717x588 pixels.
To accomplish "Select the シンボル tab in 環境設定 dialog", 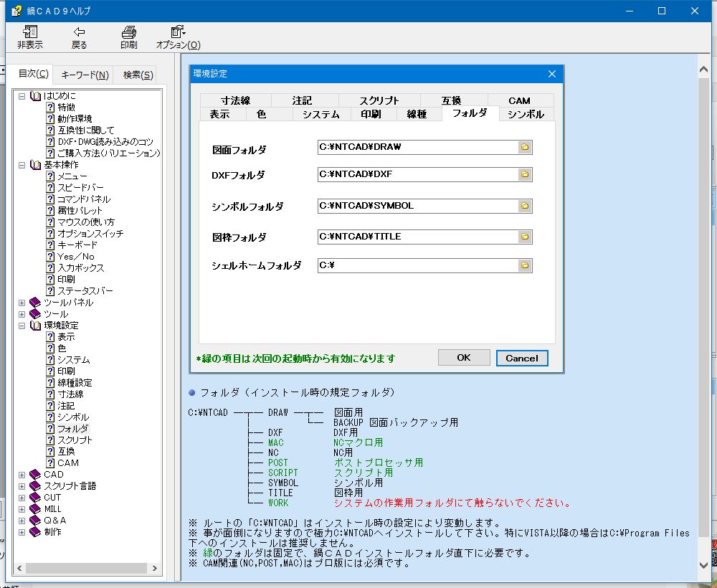I will (x=526, y=114).
